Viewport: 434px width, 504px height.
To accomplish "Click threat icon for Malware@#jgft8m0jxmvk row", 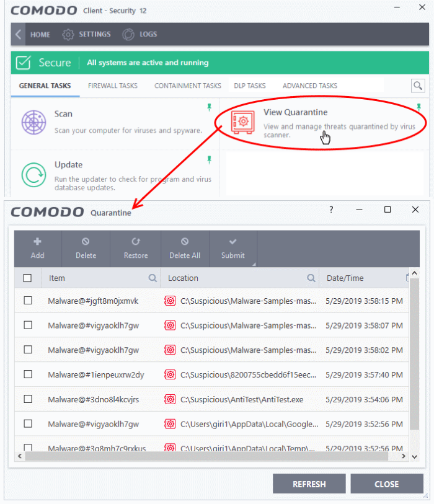I will tap(170, 301).
